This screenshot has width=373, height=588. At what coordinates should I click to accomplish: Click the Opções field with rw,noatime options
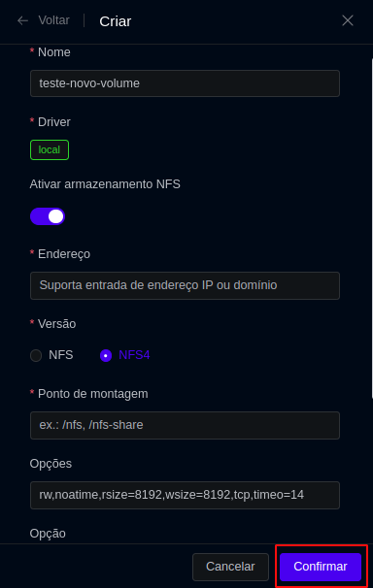(185, 495)
